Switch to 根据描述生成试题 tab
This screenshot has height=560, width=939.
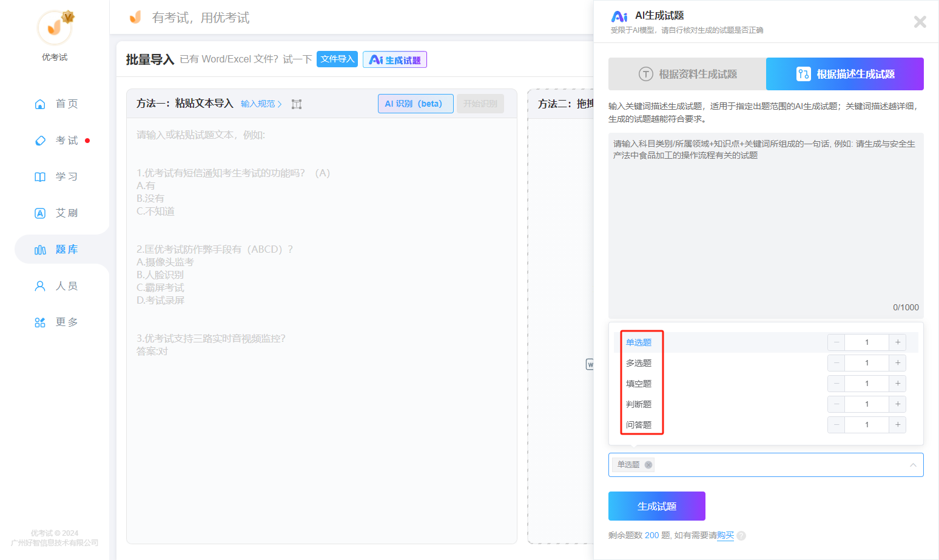point(845,74)
